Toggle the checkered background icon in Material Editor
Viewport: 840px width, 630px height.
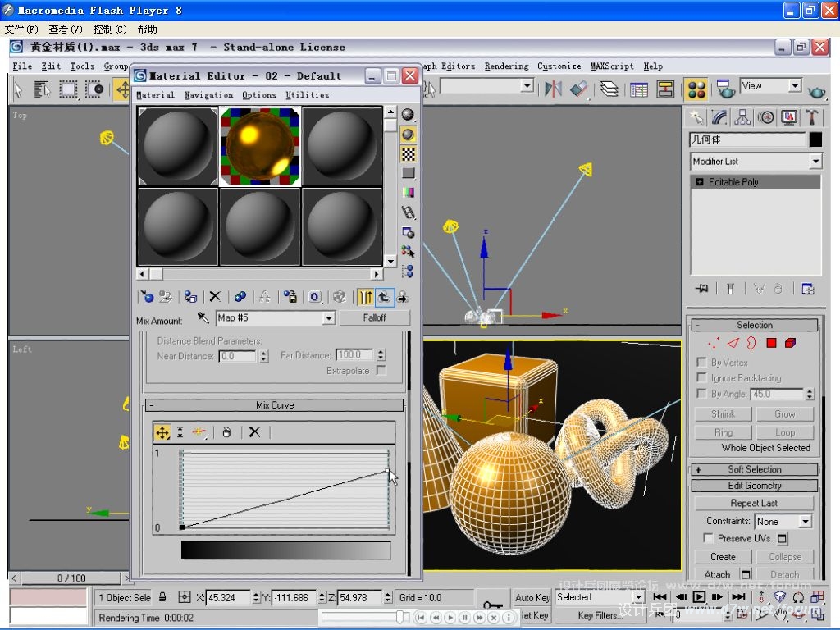tap(408, 153)
